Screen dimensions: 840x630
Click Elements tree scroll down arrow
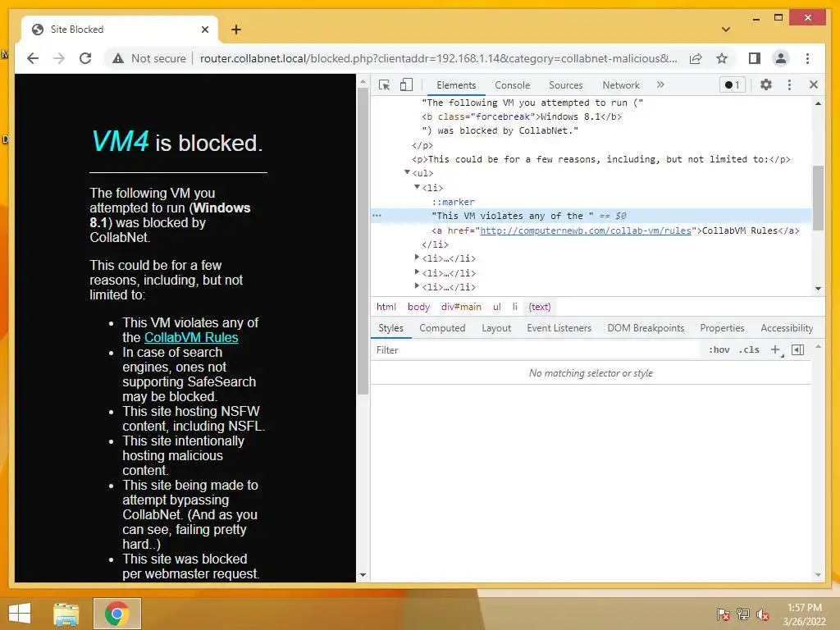pos(818,288)
